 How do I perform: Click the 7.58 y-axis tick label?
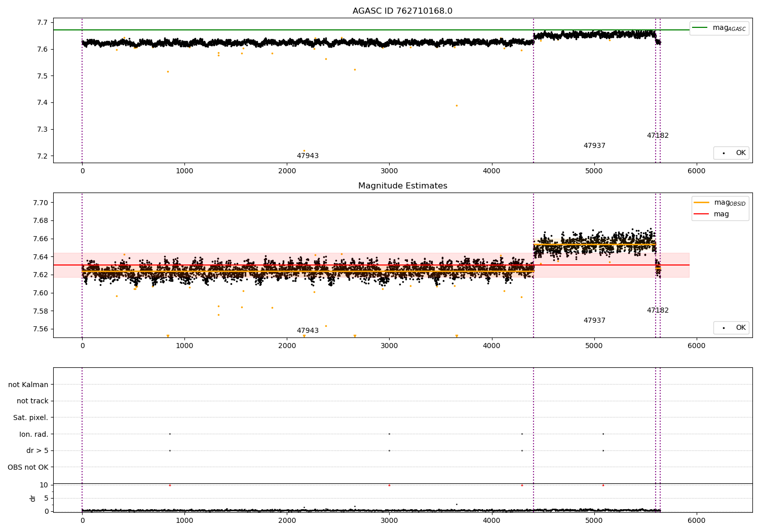point(41,311)
